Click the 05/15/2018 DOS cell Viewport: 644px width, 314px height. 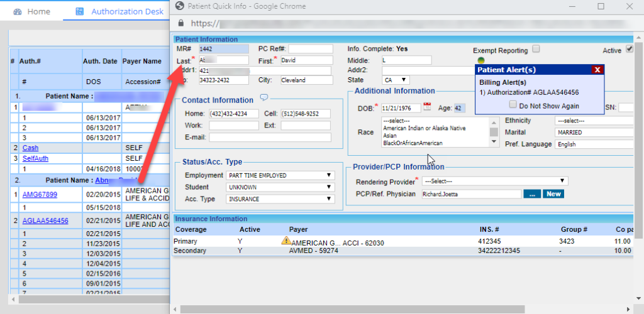pos(103,207)
